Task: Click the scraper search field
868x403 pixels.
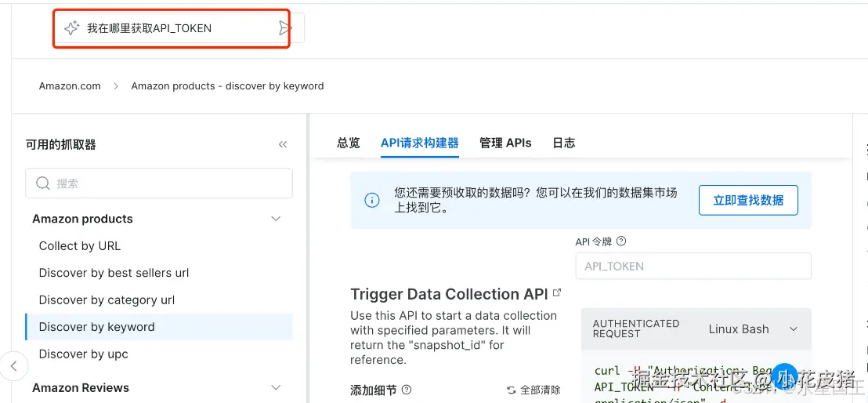Action: coord(159,183)
